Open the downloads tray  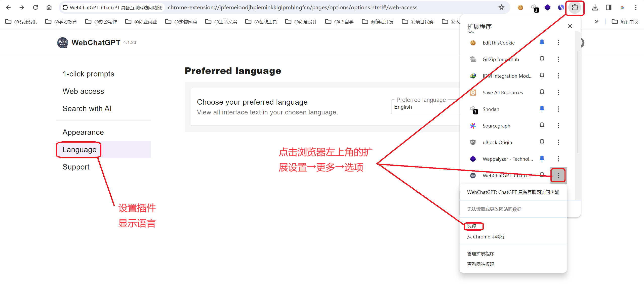tap(595, 7)
